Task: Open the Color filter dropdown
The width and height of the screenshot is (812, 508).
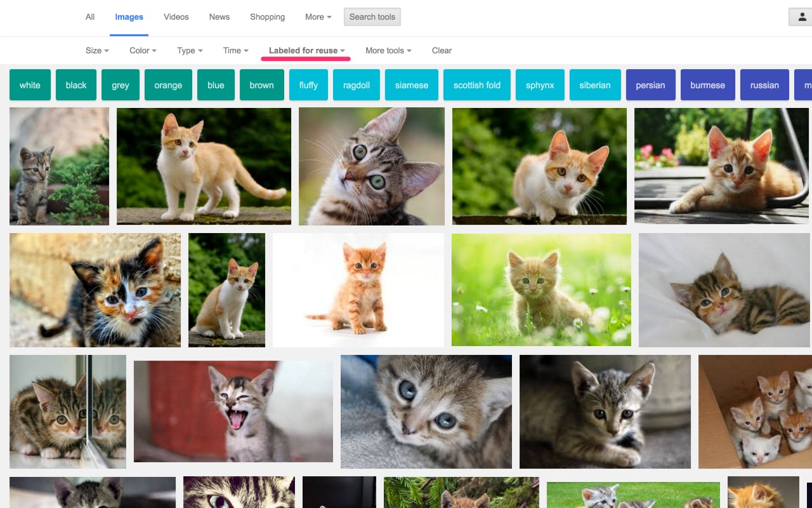Action: coord(142,50)
